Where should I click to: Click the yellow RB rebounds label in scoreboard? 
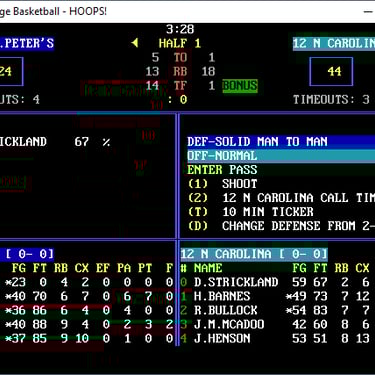[180, 71]
